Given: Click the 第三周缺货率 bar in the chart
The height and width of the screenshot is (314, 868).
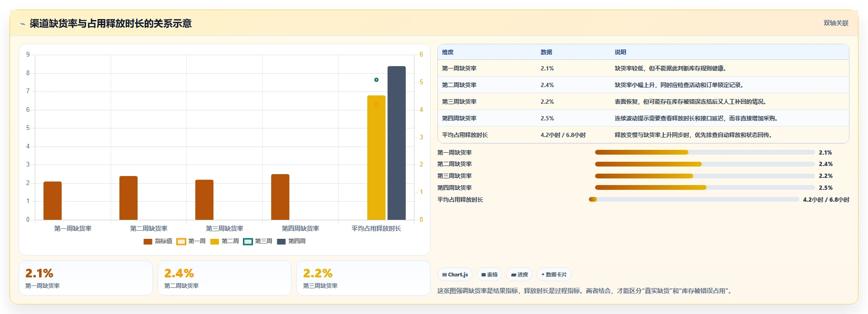Looking at the screenshot, I should [x=204, y=200].
